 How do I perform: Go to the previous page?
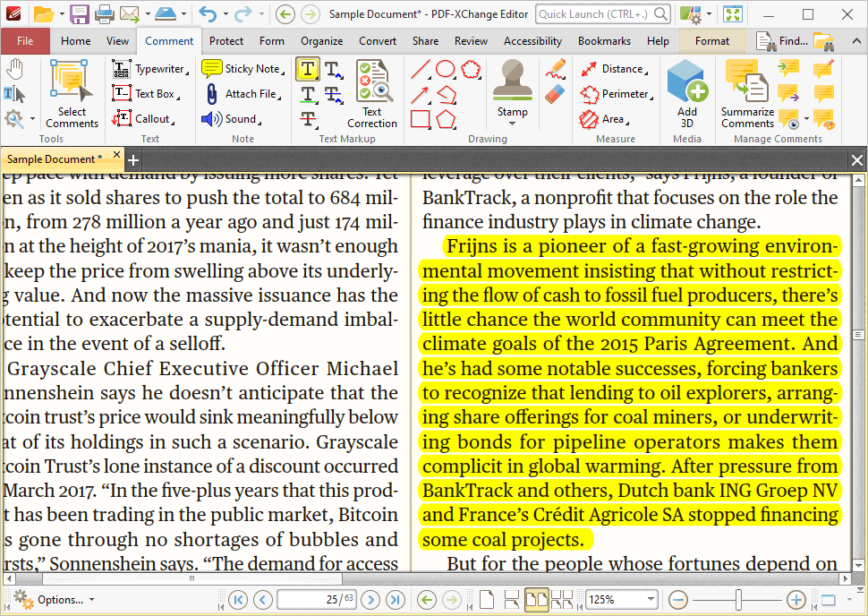click(263, 599)
